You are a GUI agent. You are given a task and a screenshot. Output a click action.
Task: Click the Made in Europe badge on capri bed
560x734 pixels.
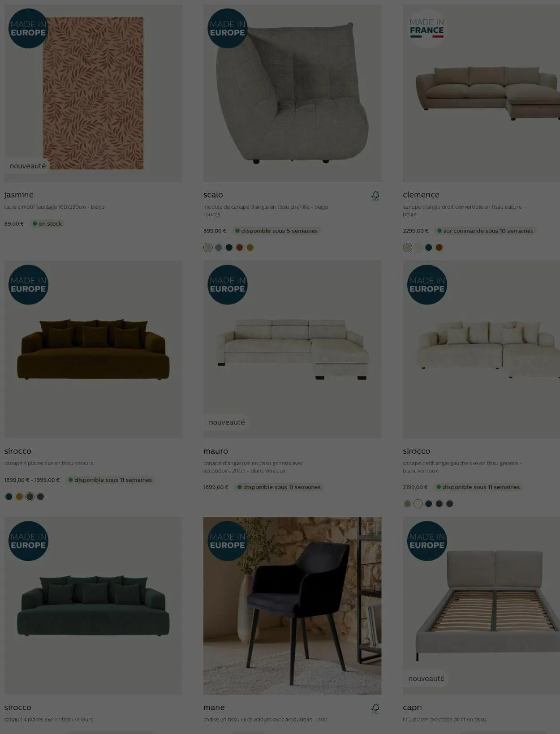click(427, 541)
